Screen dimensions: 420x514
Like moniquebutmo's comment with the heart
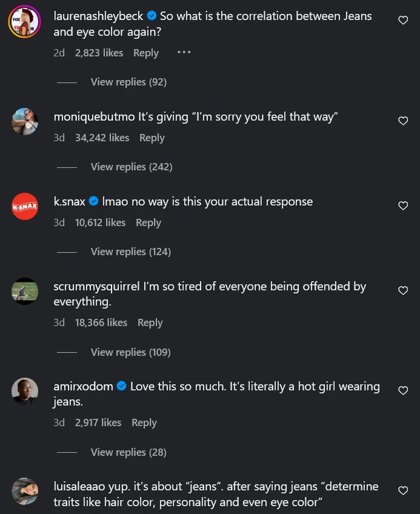click(x=403, y=121)
